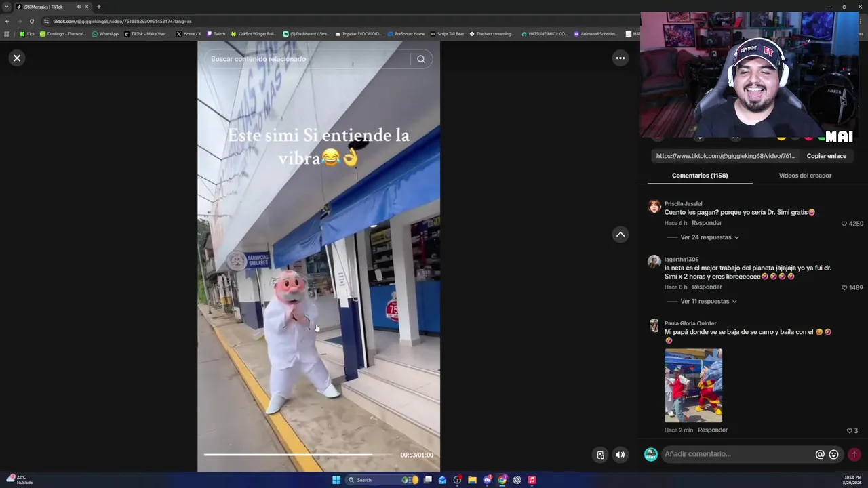This screenshot has width=868, height=488.
Task: Toggle the video volume speaker button
Action: tap(620, 455)
